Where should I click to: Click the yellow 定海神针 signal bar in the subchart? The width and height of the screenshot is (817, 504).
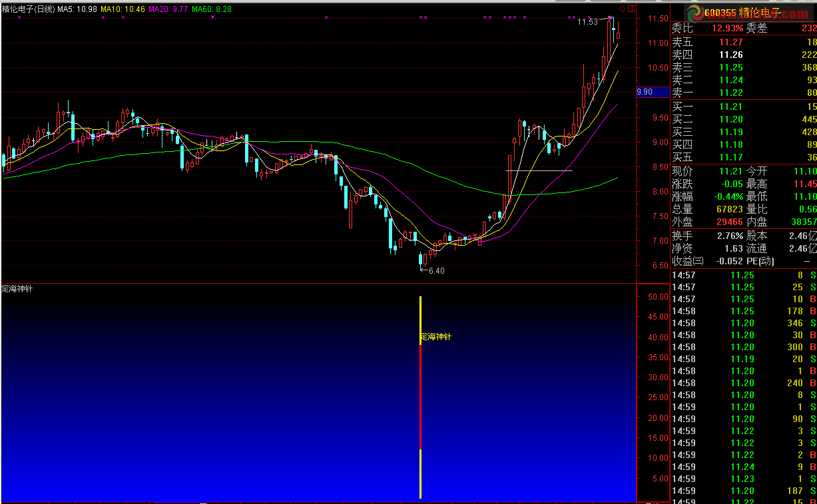point(420,397)
